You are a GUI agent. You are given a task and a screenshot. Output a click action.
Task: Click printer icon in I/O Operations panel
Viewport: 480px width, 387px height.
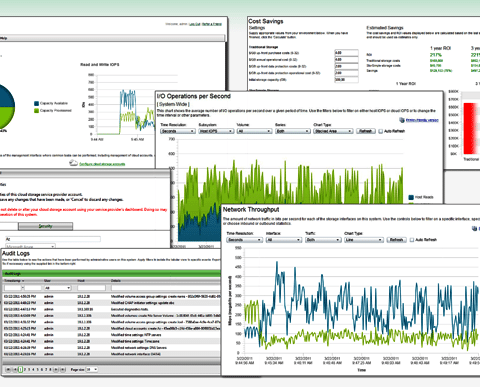(402, 120)
